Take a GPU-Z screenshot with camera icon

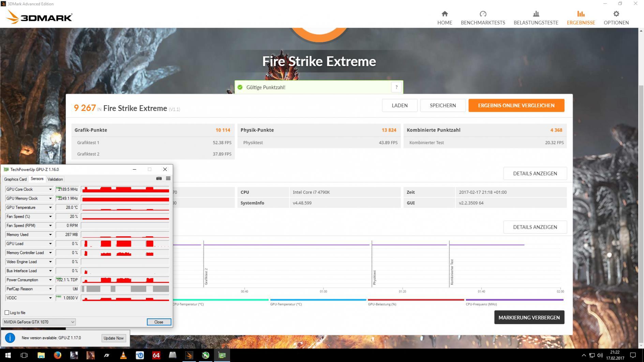pos(159,178)
